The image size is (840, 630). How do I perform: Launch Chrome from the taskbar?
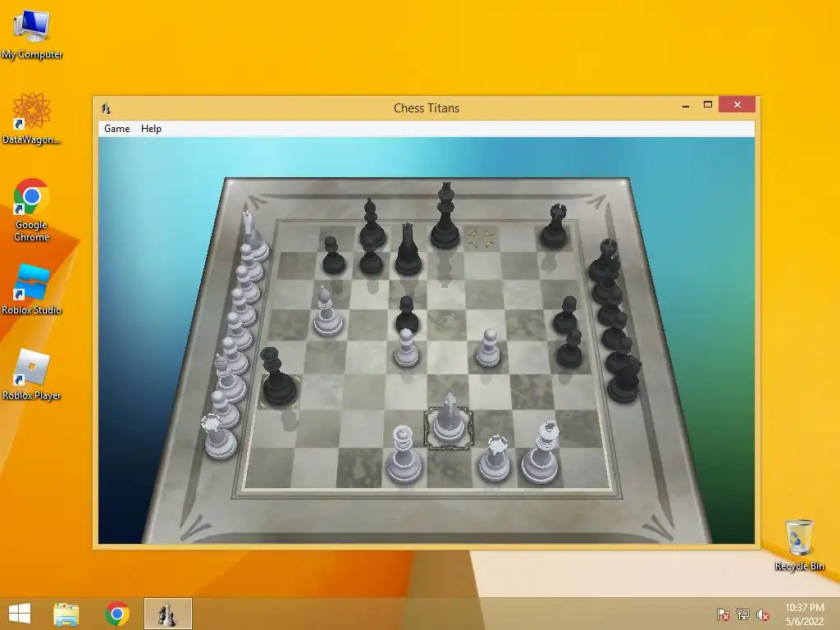pyautogui.click(x=116, y=614)
